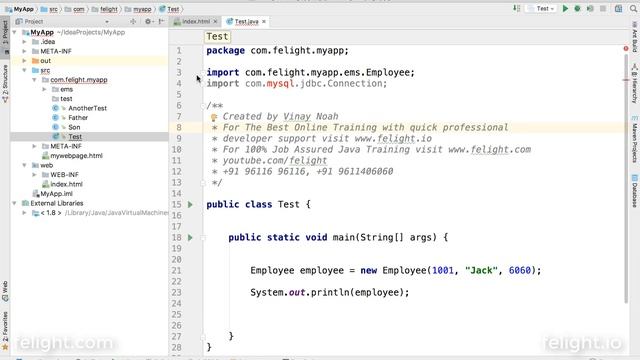
Task: Open Project view selector dropdown arrow
Action: [x=107, y=22]
